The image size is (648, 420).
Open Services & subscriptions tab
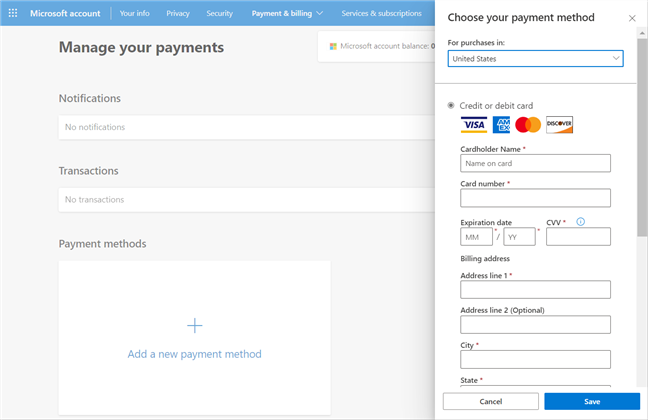click(x=381, y=13)
